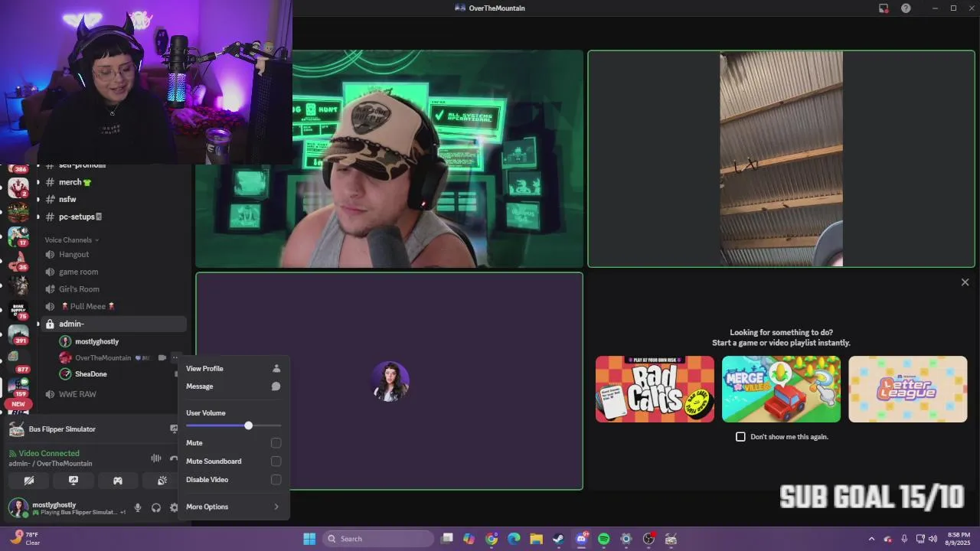Toggle microphone mute in user panel
Screen dimensions: 980x551
click(138, 507)
